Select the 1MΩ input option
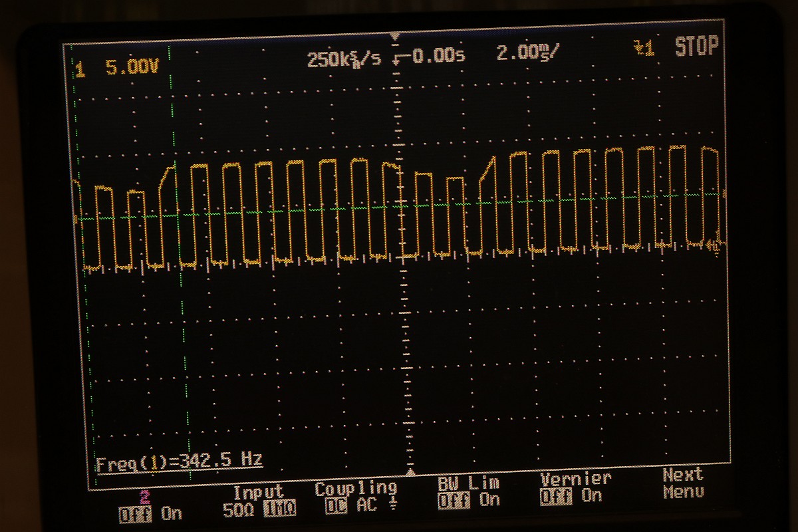798x532 pixels. (279, 509)
